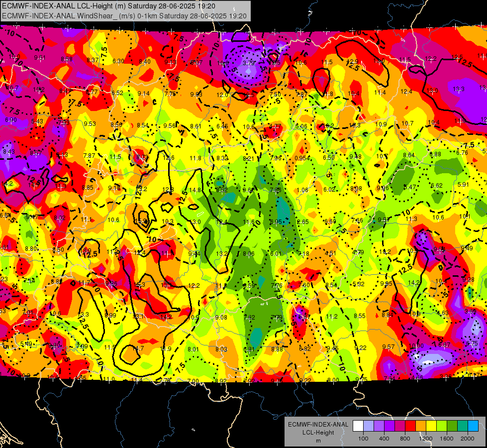This screenshot has width=487, height=448.
Task: Click the wind shear value '15.9'
Action: click(141, 222)
